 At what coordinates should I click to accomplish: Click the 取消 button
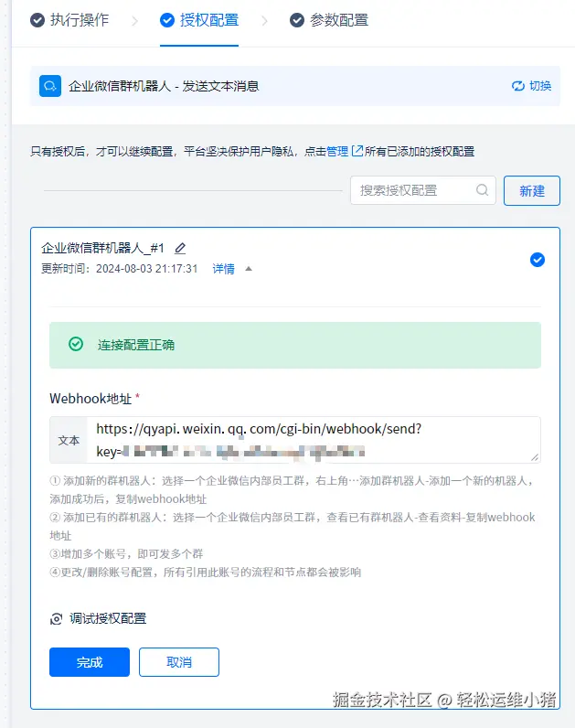[179, 662]
